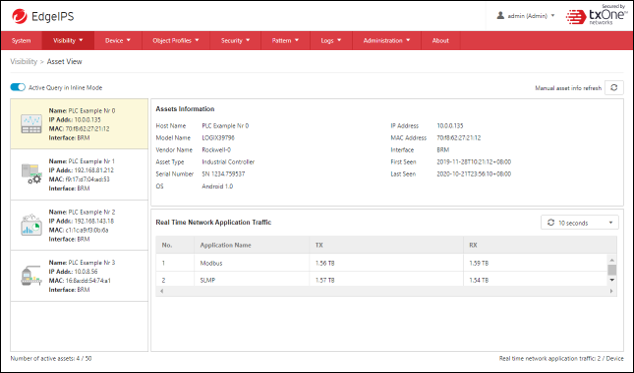Click the Industrial Controller asset type value
The image size is (634, 373).
click(x=228, y=162)
